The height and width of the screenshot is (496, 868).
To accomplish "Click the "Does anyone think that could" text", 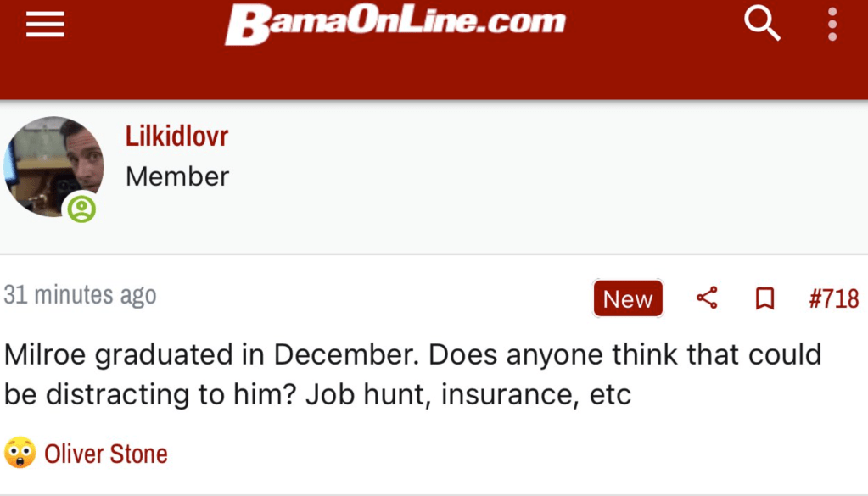I will point(625,354).
